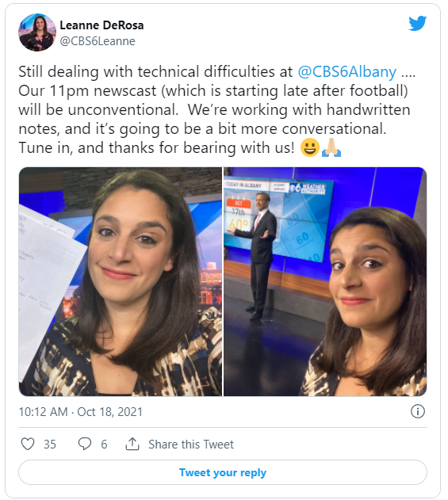Click the tweet body text
448x500 pixels.
(217, 109)
